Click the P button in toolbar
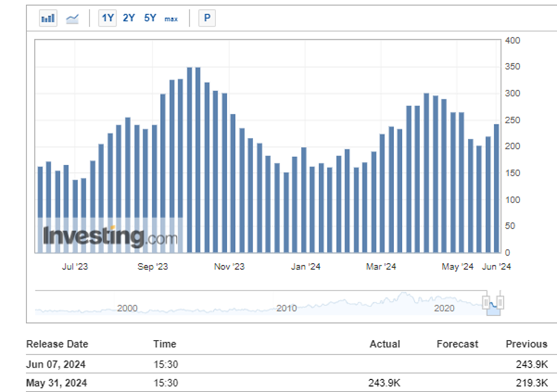The width and height of the screenshot is (557, 392). point(207,18)
